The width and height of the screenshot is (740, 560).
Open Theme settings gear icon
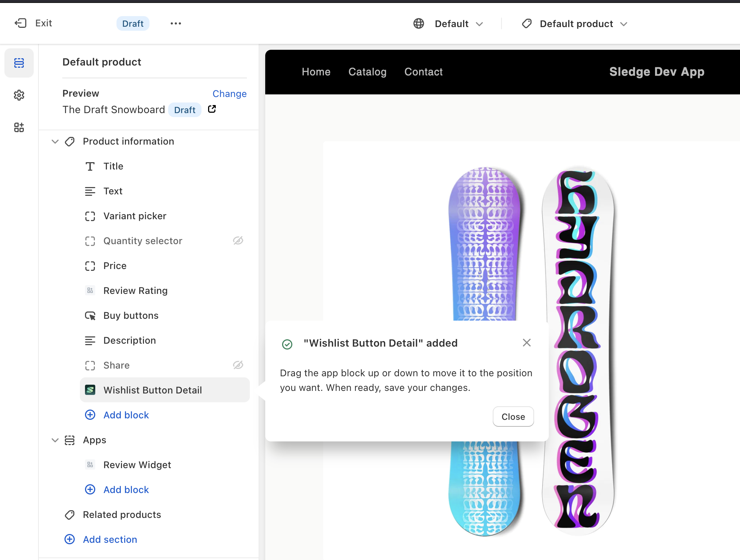19,95
